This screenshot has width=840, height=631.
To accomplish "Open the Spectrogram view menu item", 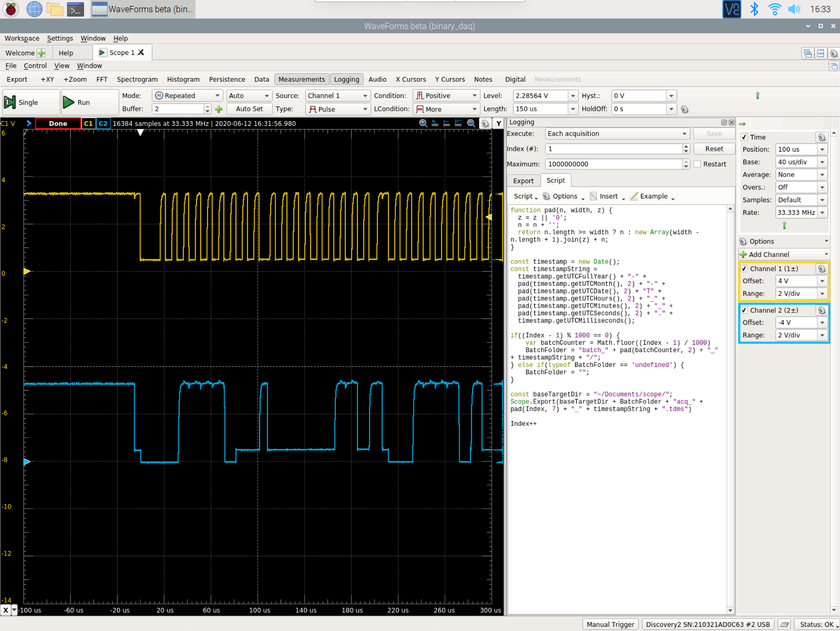I will pyautogui.click(x=137, y=79).
